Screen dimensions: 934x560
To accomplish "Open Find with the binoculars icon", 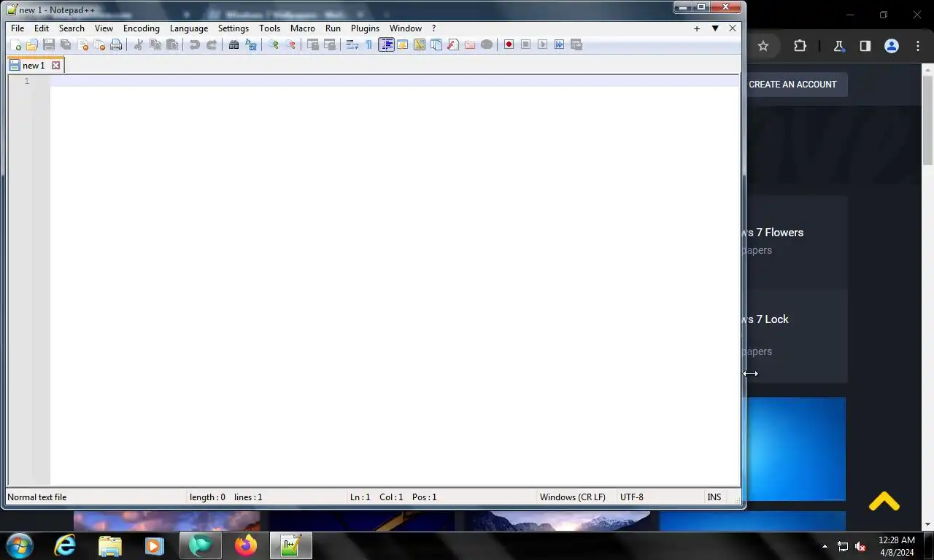I will 234,44.
